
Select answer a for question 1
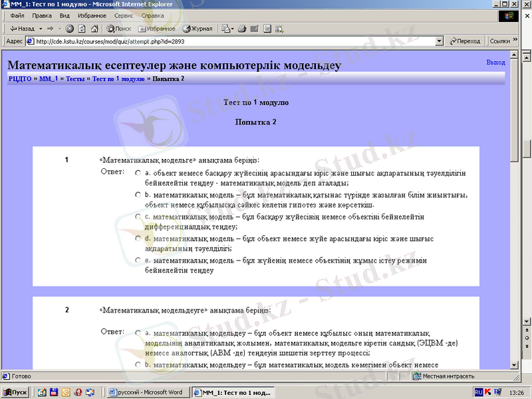click(138, 173)
